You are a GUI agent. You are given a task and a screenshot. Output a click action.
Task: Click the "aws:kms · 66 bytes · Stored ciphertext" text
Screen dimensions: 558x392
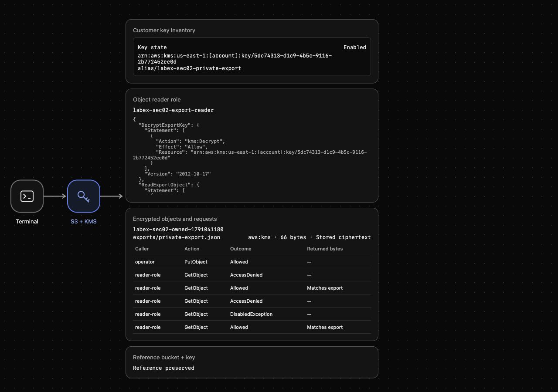pos(310,237)
